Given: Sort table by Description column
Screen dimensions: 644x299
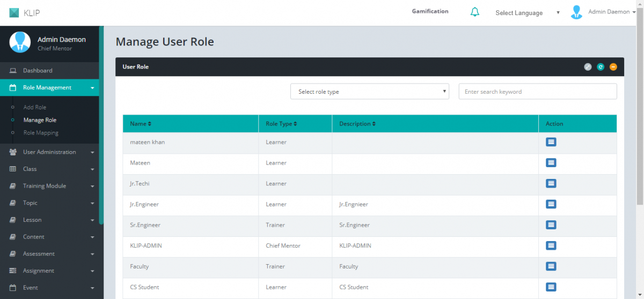Looking at the screenshot, I should (x=357, y=124).
